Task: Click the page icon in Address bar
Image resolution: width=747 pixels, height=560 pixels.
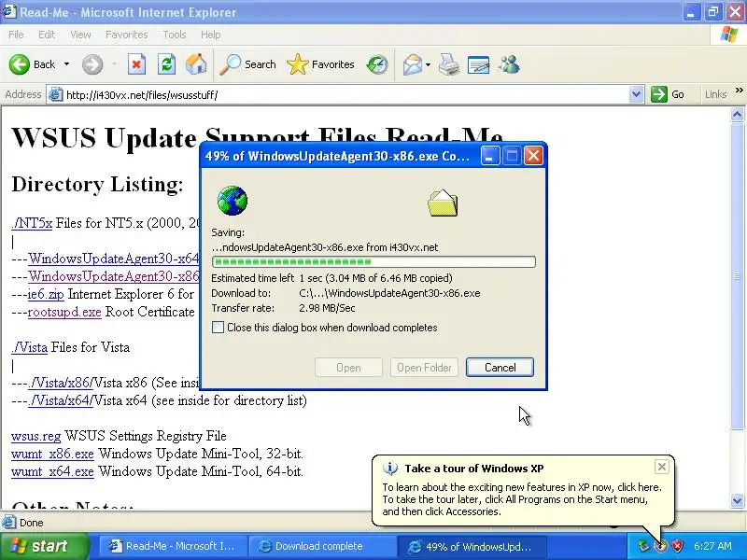Action: 56,94
